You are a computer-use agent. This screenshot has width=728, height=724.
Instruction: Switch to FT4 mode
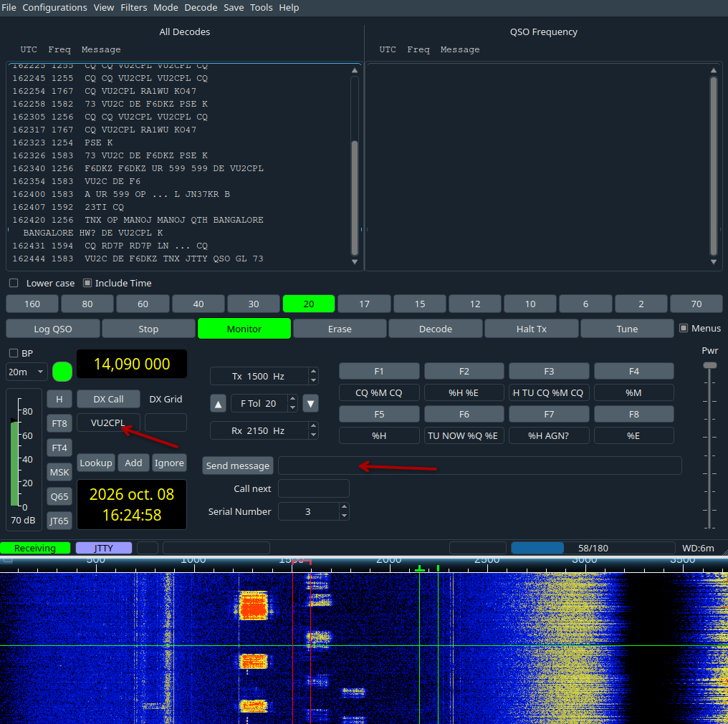pos(59,448)
